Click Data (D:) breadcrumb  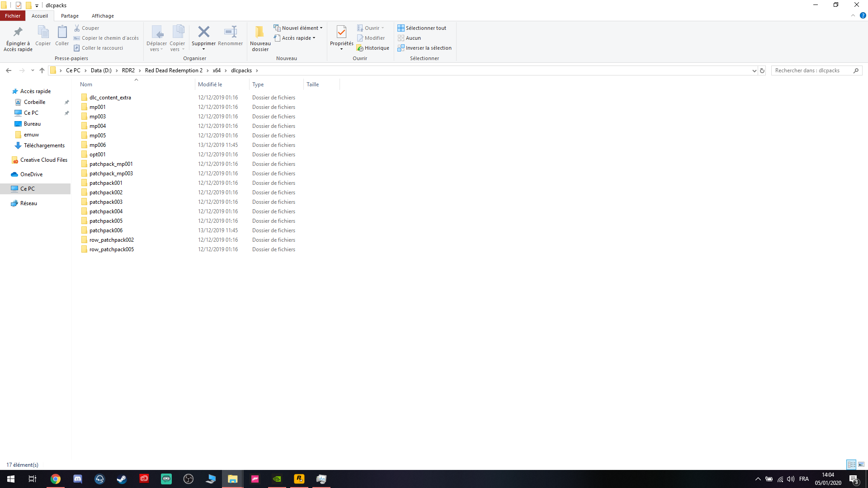coord(101,70)
